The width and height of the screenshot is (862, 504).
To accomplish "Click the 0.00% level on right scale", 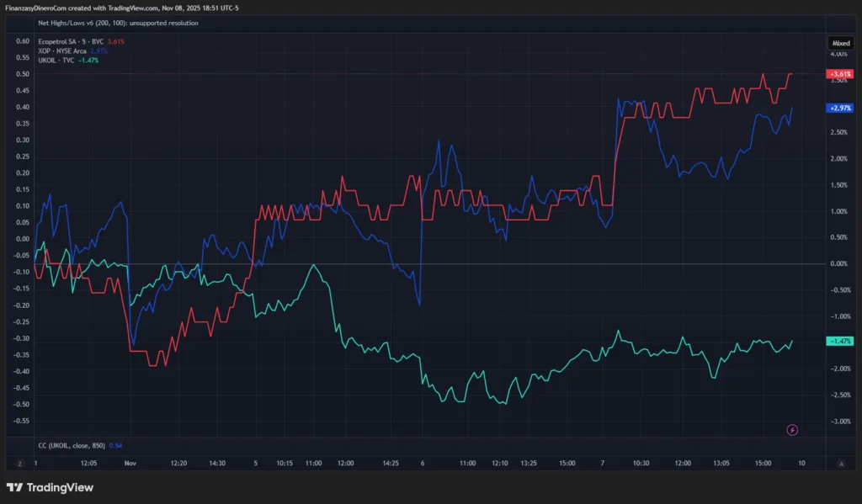I will click(839, 264).
